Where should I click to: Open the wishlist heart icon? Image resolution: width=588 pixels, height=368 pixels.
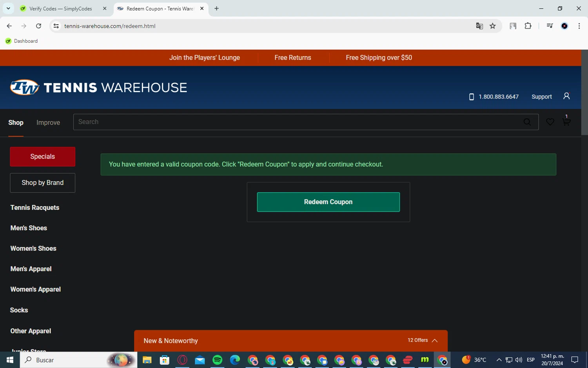click(550, 122)
